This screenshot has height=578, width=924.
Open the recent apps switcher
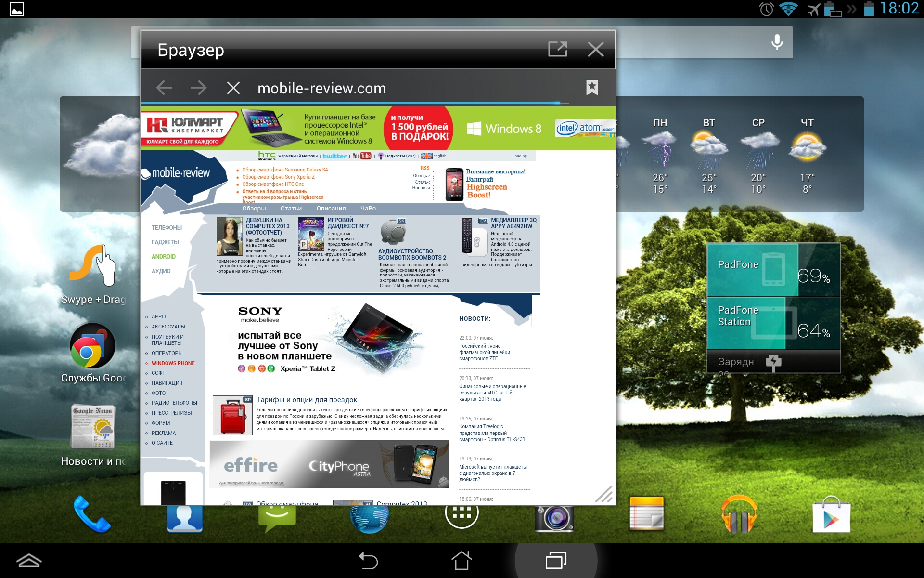tap(556, 561)
